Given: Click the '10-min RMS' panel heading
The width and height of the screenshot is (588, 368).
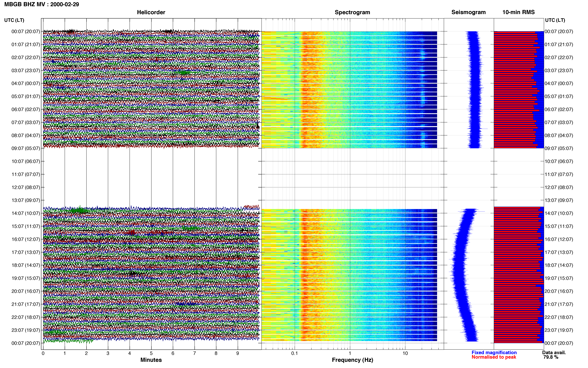Looking at the screenshot, I should 518,12.
